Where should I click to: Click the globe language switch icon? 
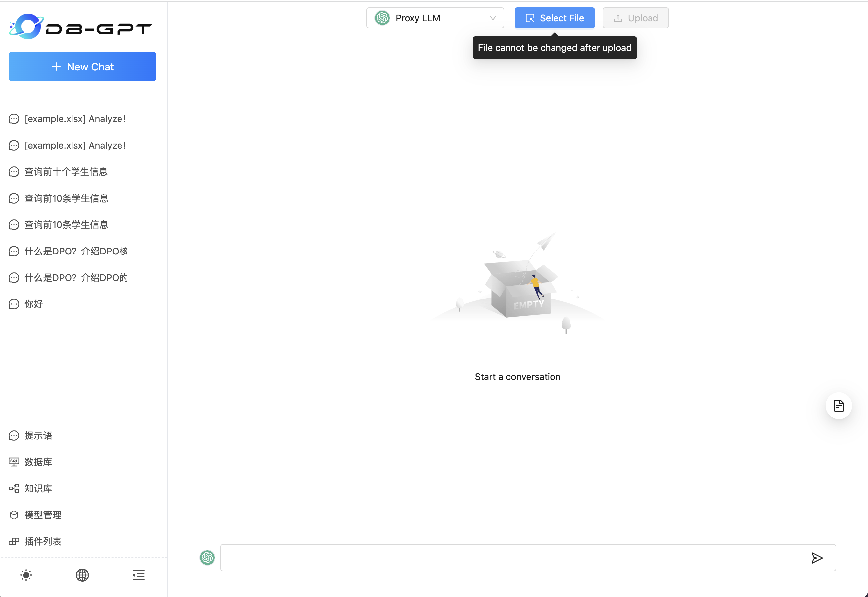coord(82,575)
